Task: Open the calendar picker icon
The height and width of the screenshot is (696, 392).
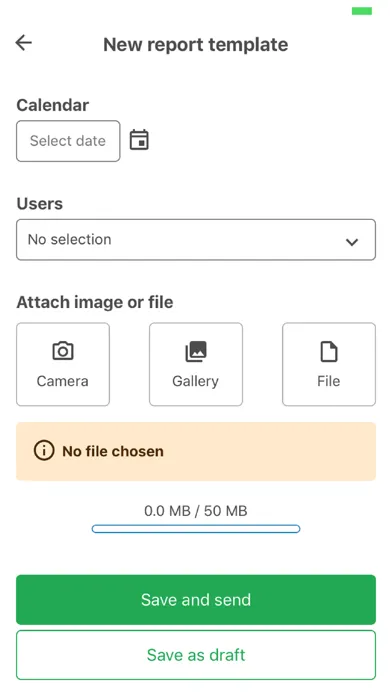Action: click(139, 140)
